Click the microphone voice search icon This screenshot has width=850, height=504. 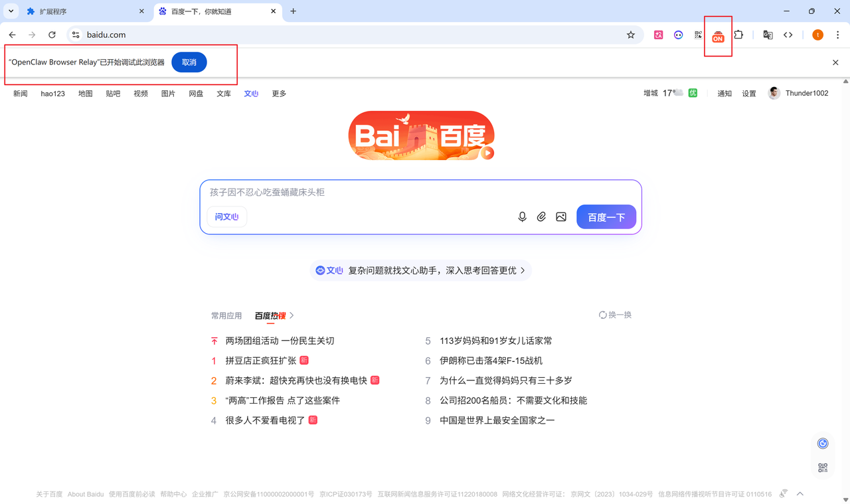tap(522, 217)
